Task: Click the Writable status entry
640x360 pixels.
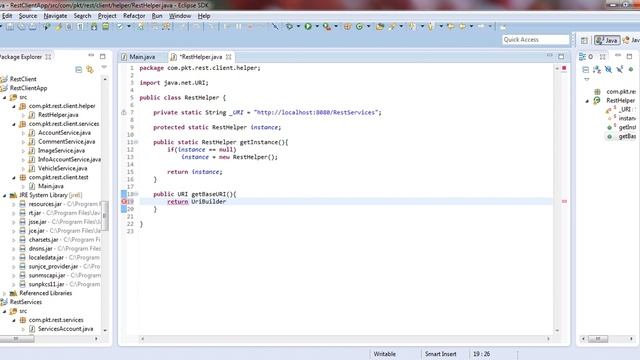Action: (384, 354)
